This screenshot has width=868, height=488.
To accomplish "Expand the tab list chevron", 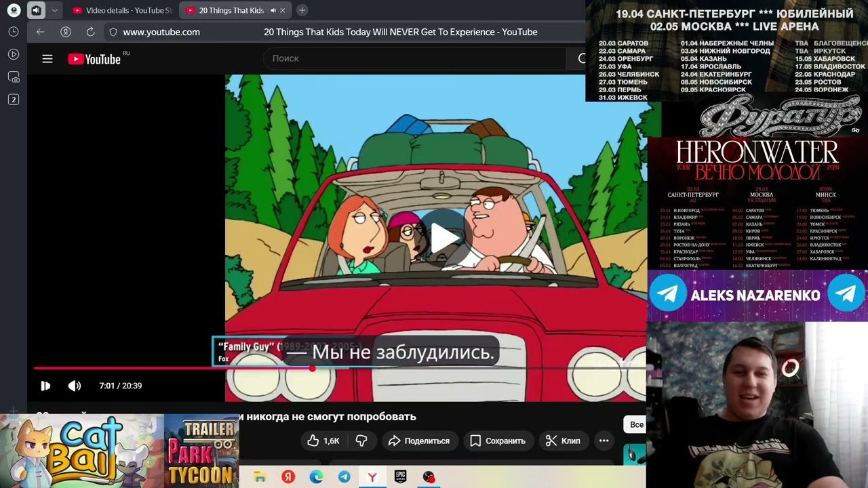I will [x=55, y=10].
